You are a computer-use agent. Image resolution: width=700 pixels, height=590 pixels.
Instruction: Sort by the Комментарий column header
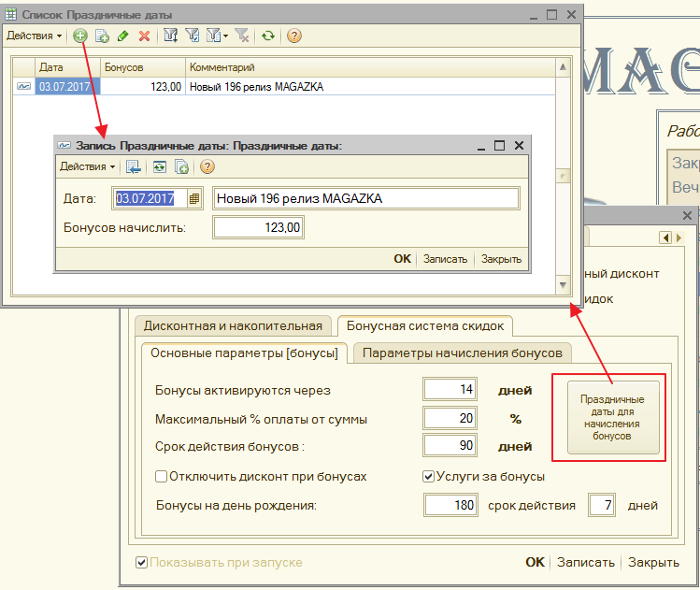click(x=370, y=67)
